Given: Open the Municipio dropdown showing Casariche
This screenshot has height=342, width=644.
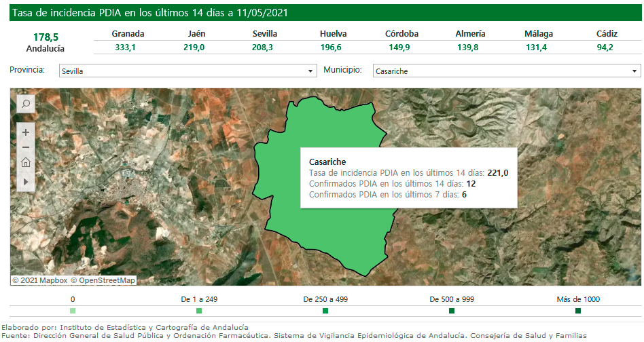Looking at the screenshot, I should (x=506, y=71).
